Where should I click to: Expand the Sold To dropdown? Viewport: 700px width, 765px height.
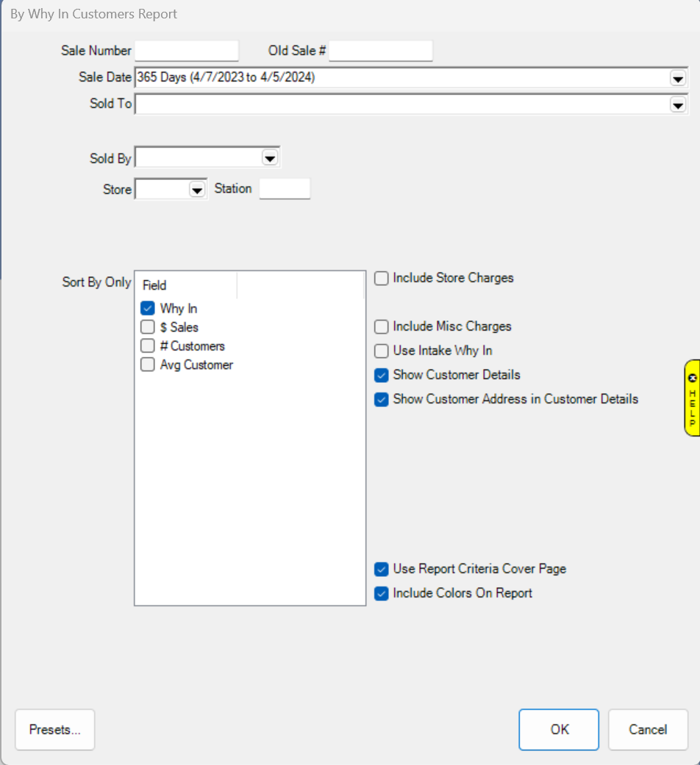[x=677, y=105]
